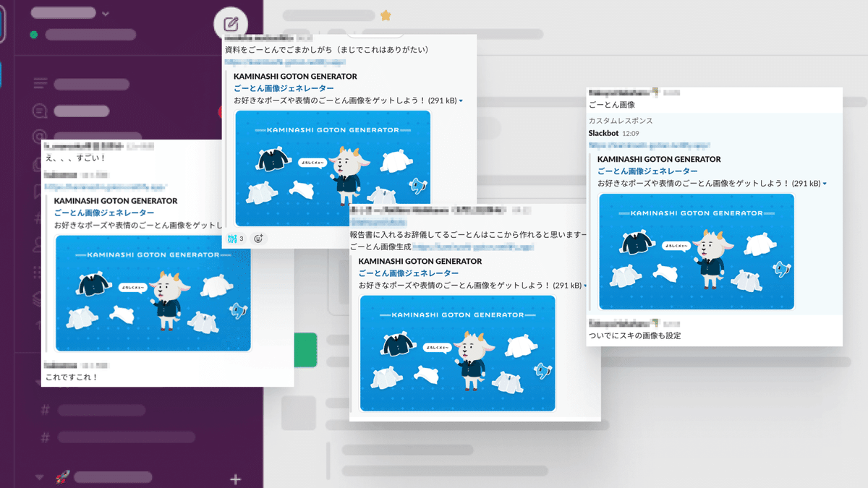This screenshot has width=868, height=488.
Task: Collapse the (291 kB) arrow in 資料をごーとんで message
Action: point(461,101)
